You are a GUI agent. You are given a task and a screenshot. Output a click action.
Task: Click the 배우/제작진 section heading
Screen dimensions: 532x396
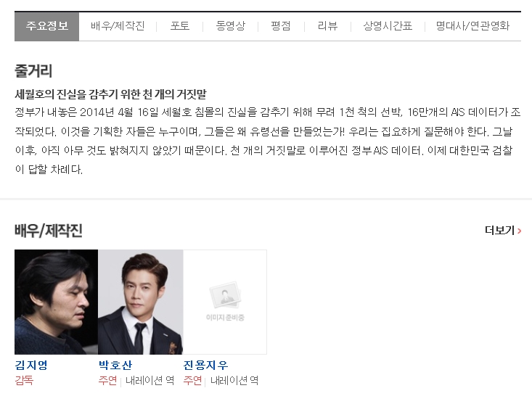pos(49,231)
